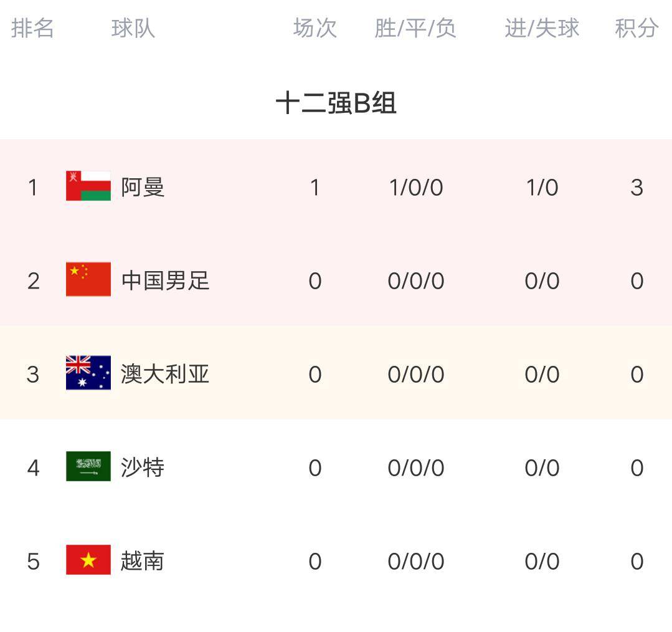Click the Vietnam flag icon
The image size is (672, 632).
tap(88, 560)
